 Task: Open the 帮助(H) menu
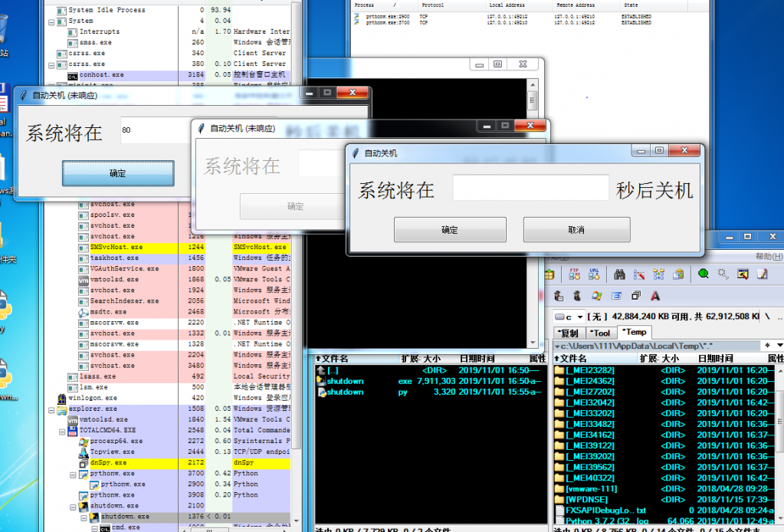click(769, 257)
